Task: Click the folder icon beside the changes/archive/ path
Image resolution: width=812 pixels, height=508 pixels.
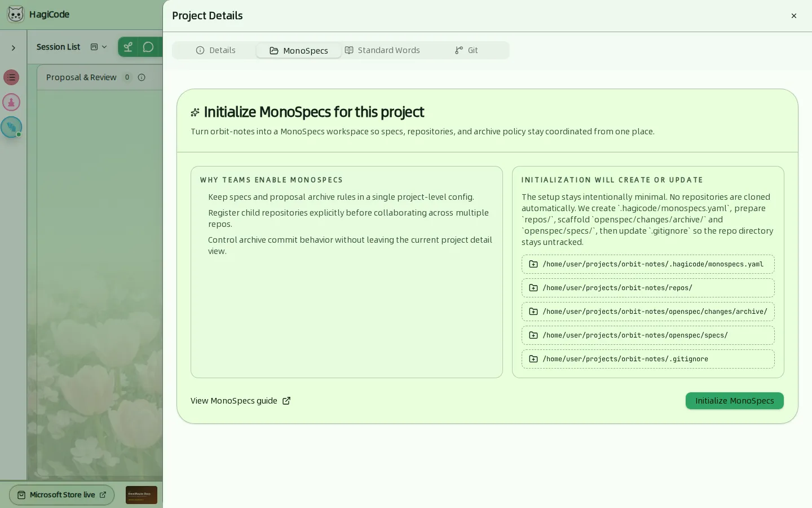Action: point(533,312)
